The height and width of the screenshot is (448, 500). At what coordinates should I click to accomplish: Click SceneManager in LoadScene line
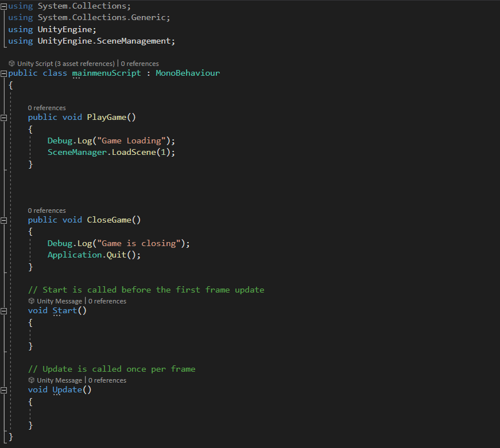(x=77, y=152)
